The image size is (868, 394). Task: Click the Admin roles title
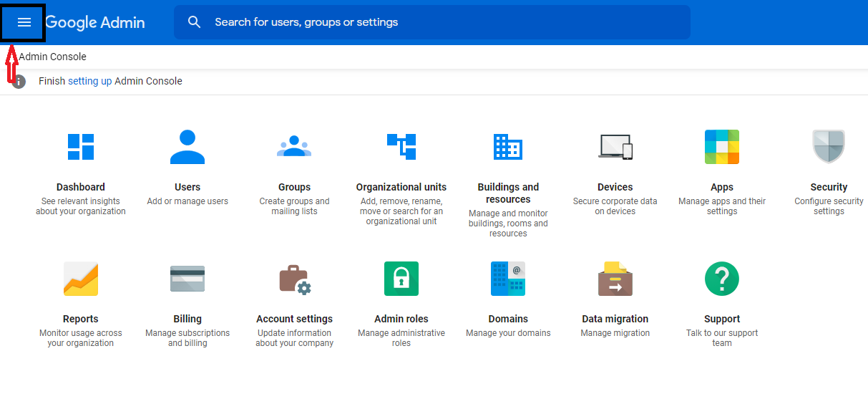point(401,319)
